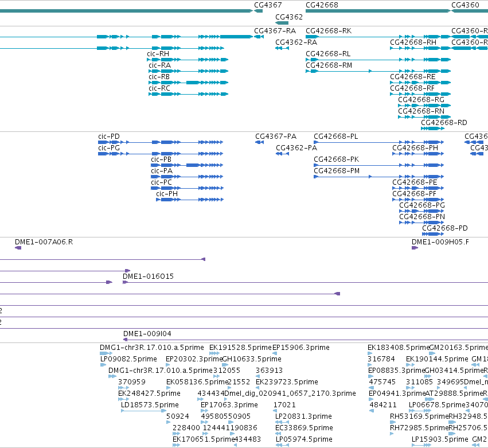Click the DME1-009I04 clone label
The width and height of the screenshot is (488, 448).
pyautogui.click(x=147, y=334)
